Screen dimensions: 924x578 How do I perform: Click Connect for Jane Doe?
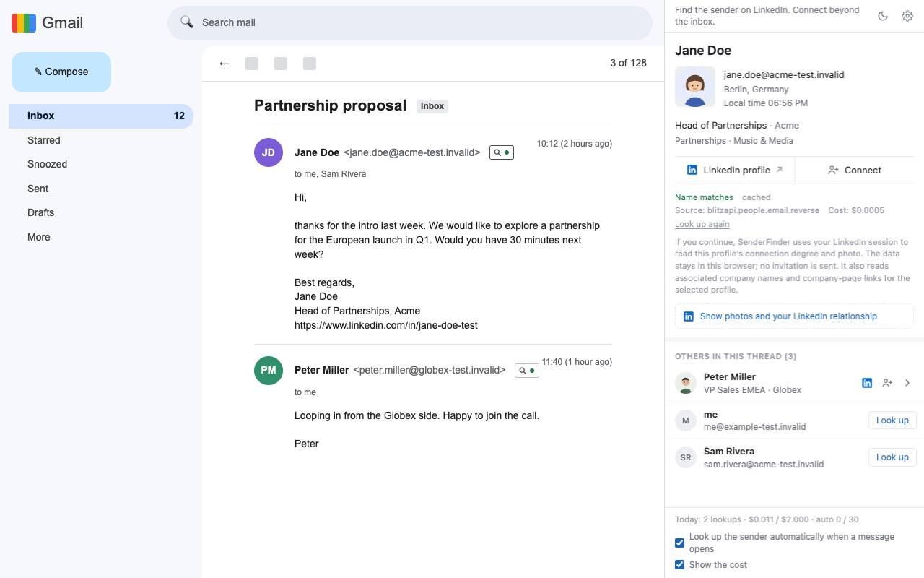pyautogui.click(x=854, y=171)
